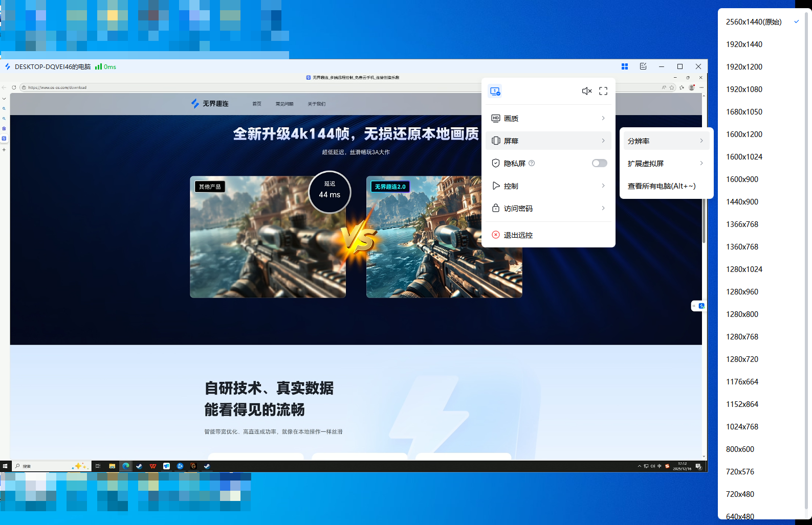Open the WPS Office icon in remote taskbar
Image resolution: width=812 pixels, height=525 pixels.
pos(153,466)
